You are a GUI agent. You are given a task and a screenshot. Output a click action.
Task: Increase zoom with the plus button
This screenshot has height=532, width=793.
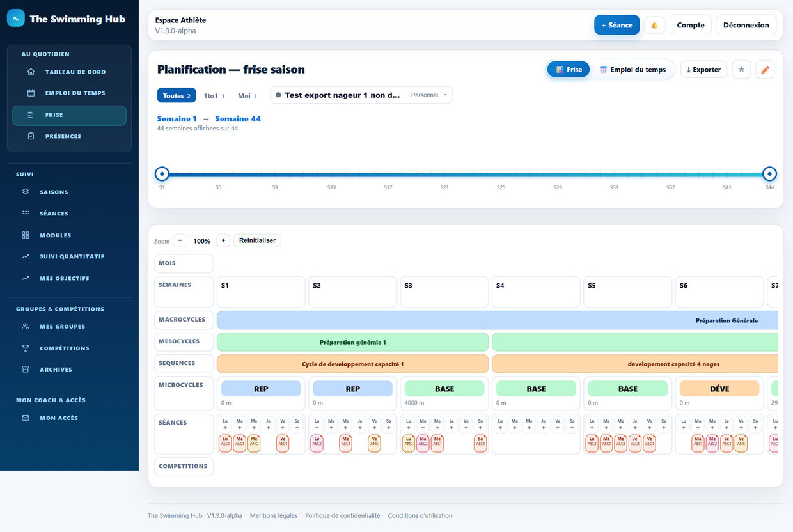pos(223,240)
